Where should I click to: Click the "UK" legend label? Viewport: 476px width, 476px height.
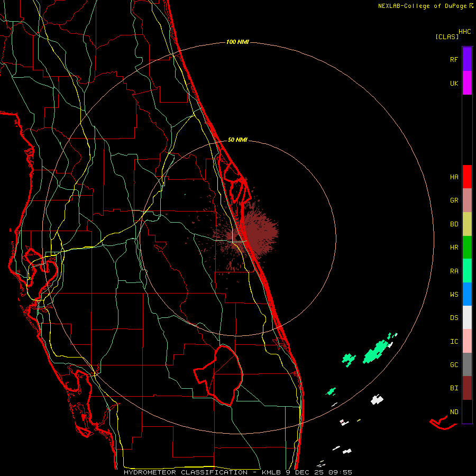[x=454, y=84]
